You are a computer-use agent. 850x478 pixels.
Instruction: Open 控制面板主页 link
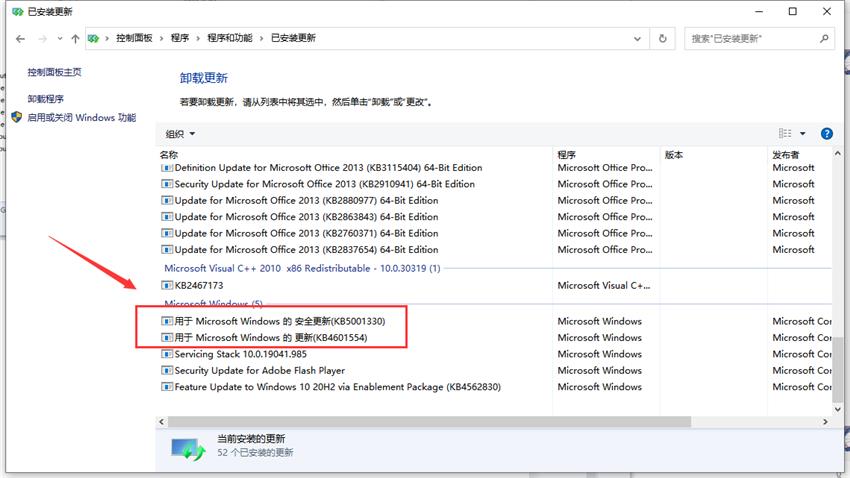coord(54,72)
